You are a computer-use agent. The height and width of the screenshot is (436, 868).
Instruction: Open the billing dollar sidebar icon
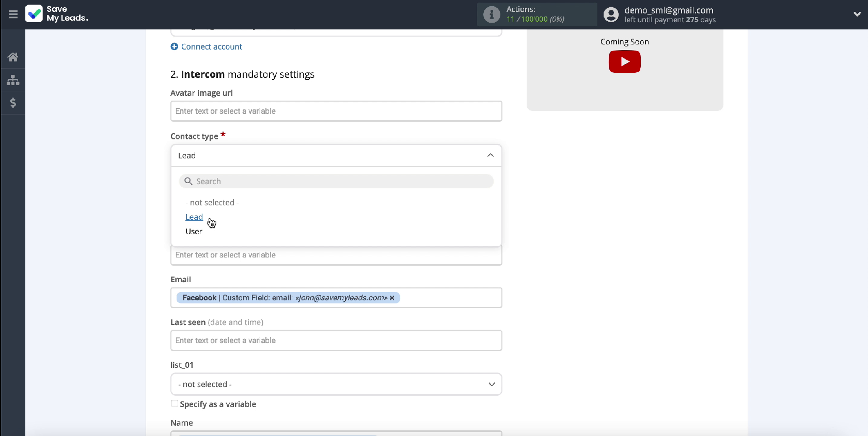pos(13,103)
